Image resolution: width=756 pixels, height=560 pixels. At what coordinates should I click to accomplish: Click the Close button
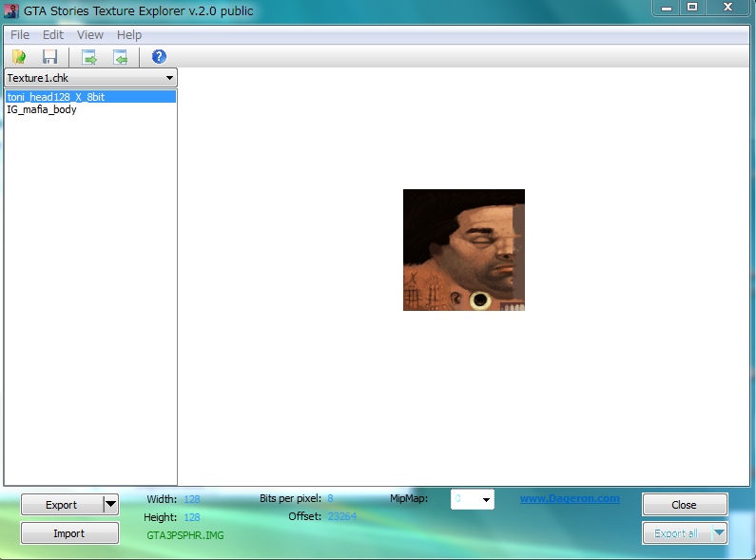[x=685, y=505]
